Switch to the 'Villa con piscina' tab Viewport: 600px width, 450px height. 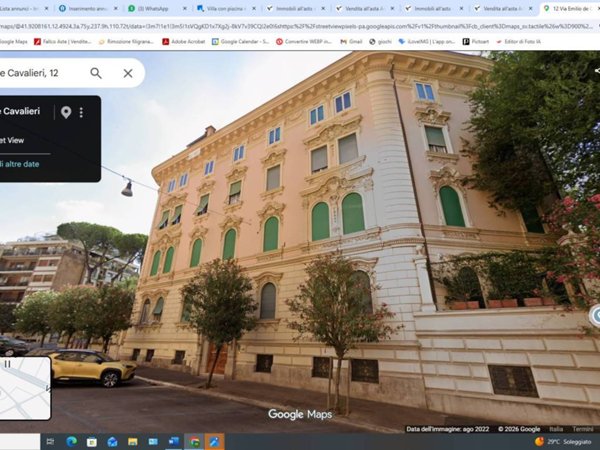click(x=226, y=8)
